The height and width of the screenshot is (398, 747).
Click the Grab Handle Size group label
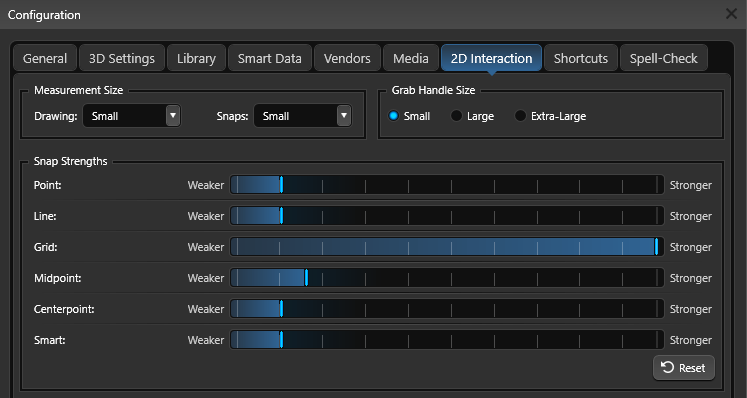[x=434, y=90]
